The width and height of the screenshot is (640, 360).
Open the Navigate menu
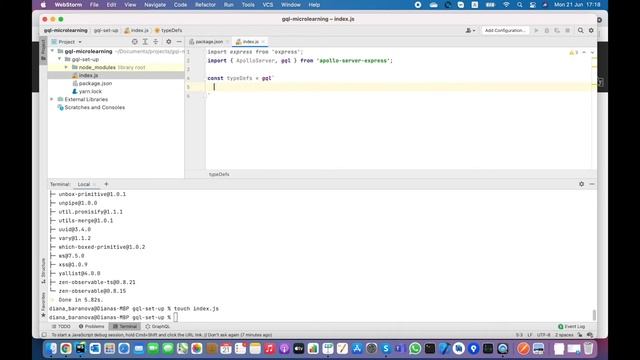[155, 5]
